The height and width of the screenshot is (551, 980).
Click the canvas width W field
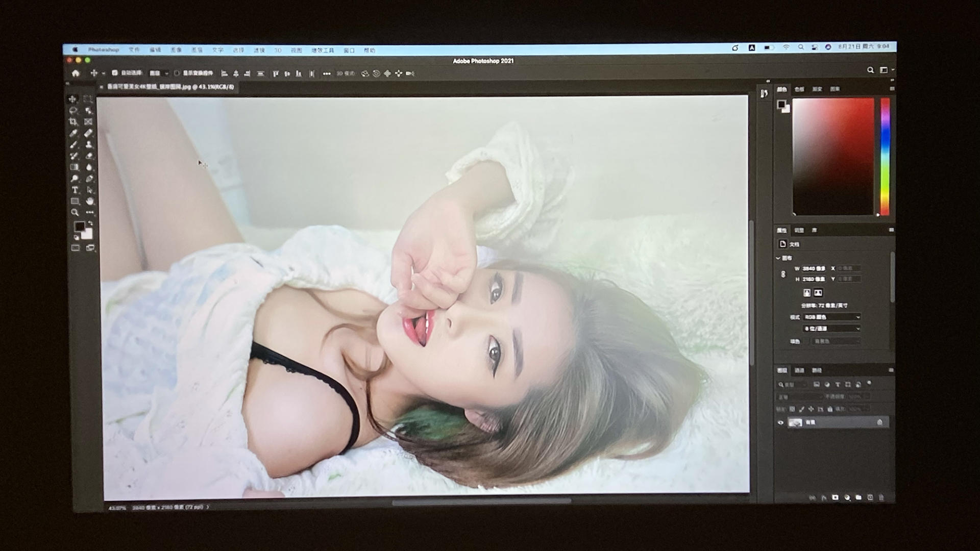[814, 268]
